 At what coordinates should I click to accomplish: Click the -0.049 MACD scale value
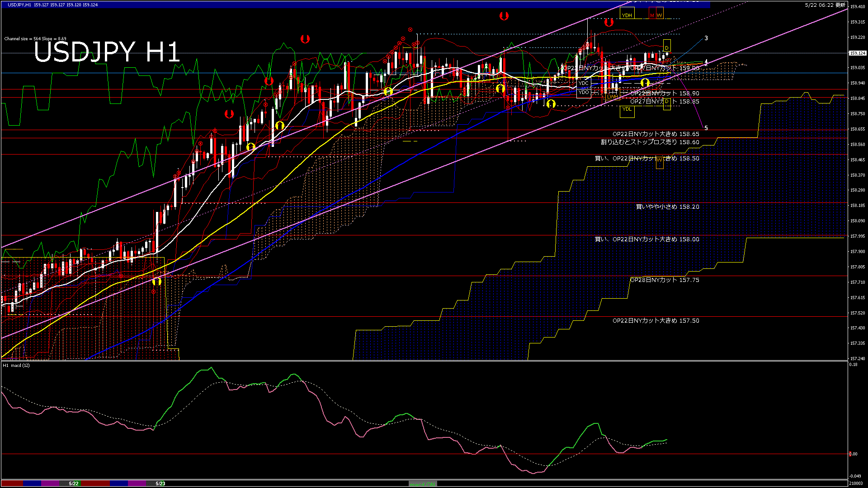[855, 476]
